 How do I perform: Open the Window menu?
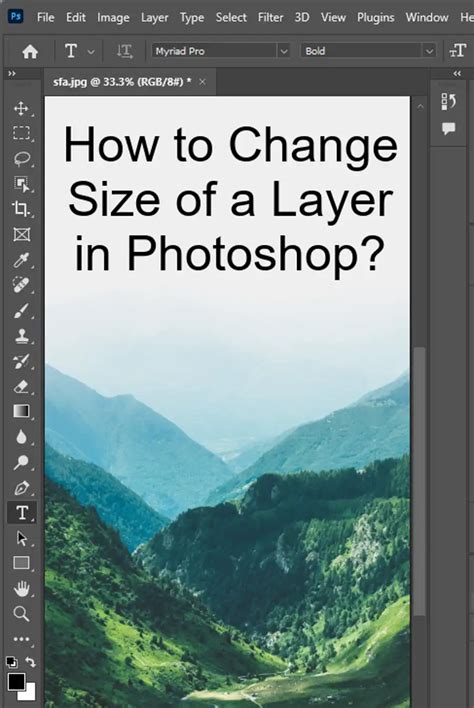point(427,18)
